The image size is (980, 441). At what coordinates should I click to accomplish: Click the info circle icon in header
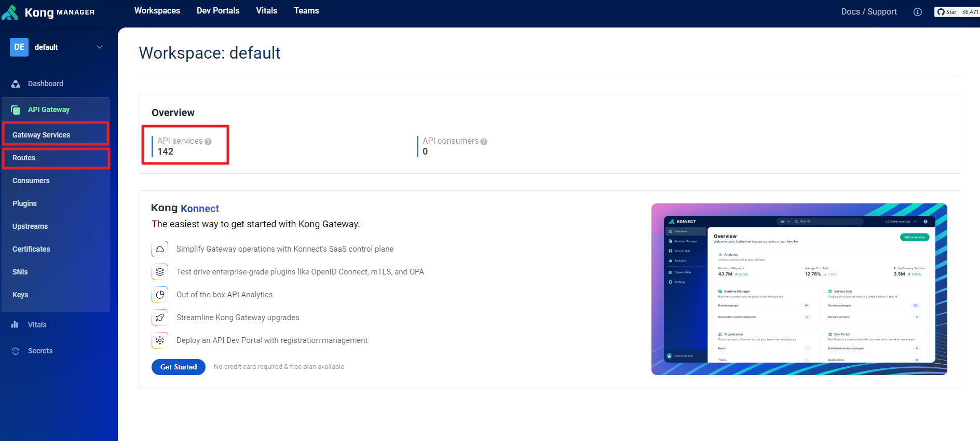click(918, 12)
